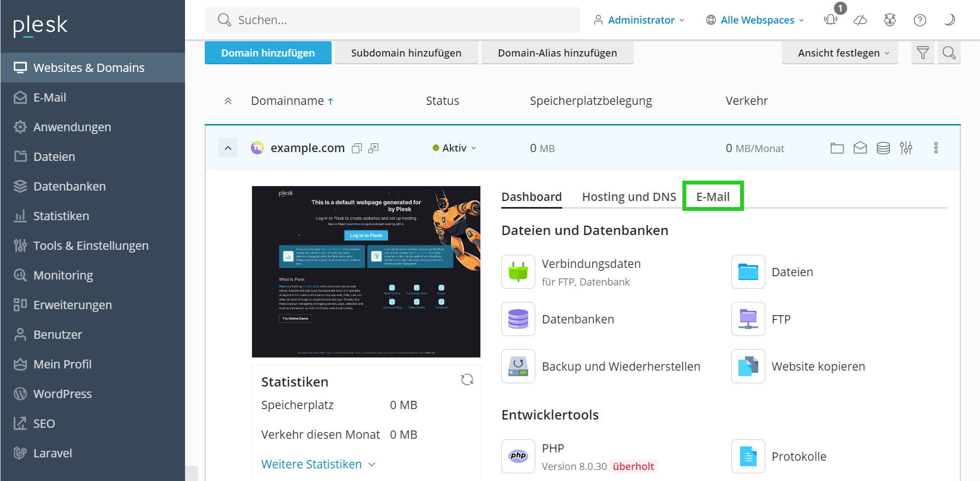Click the domain list search icon
The height and width of the screenshot is (481, 980).
pos(949,53)
